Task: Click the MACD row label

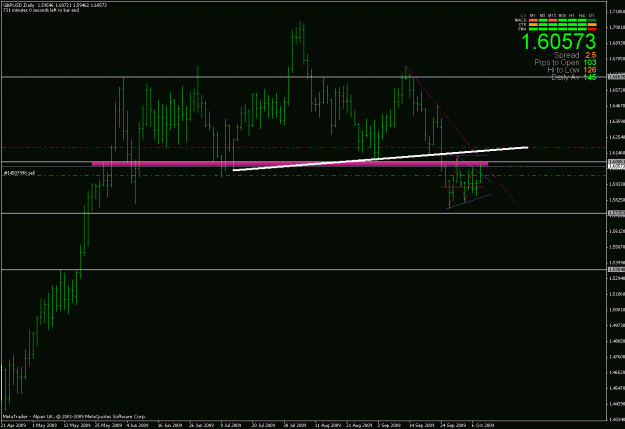Action: [521, 20]
